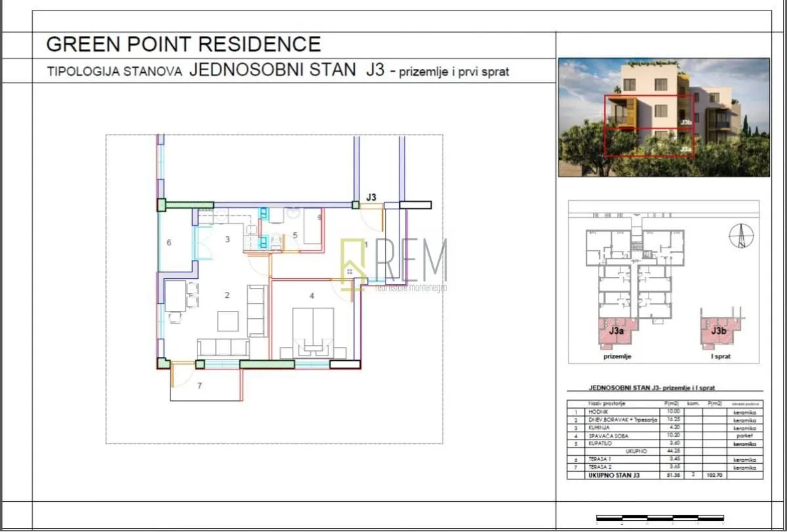The image size is (787, 532).
Task: Click the 'KUHINJA' table cell
Action: [x=599, y=428]
